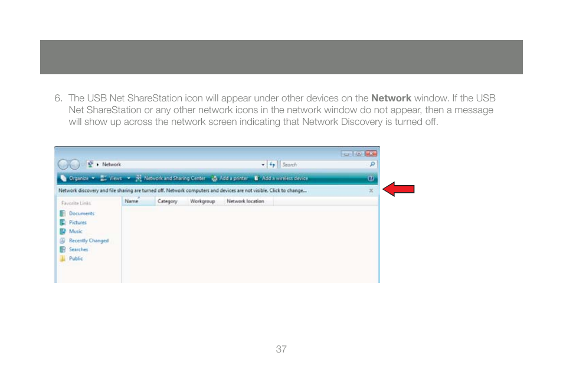Expand the Views dropdown arrow

point(129,178)
